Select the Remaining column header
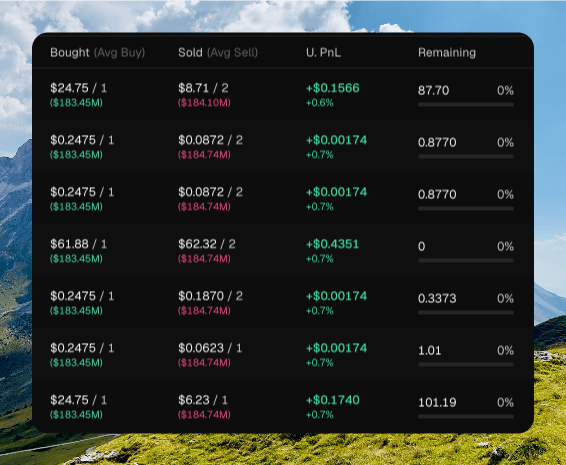566x465 pixels. coord(447,53)
